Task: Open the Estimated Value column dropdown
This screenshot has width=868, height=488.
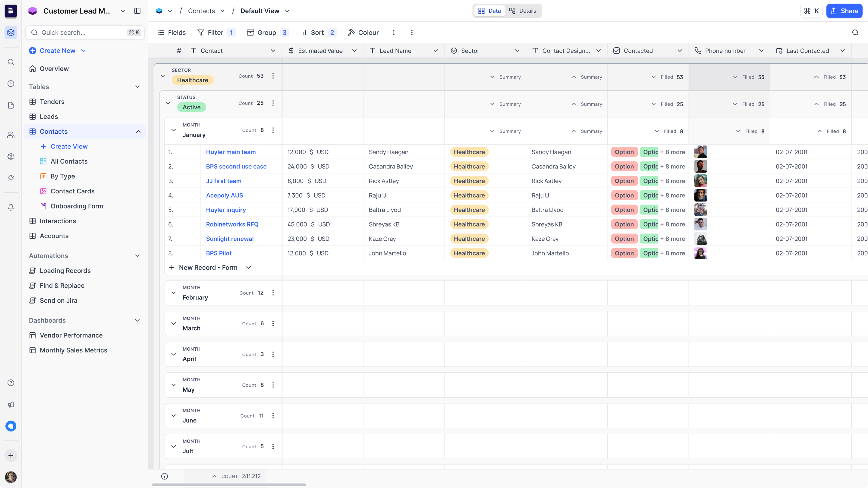Action: pos(354,51)
